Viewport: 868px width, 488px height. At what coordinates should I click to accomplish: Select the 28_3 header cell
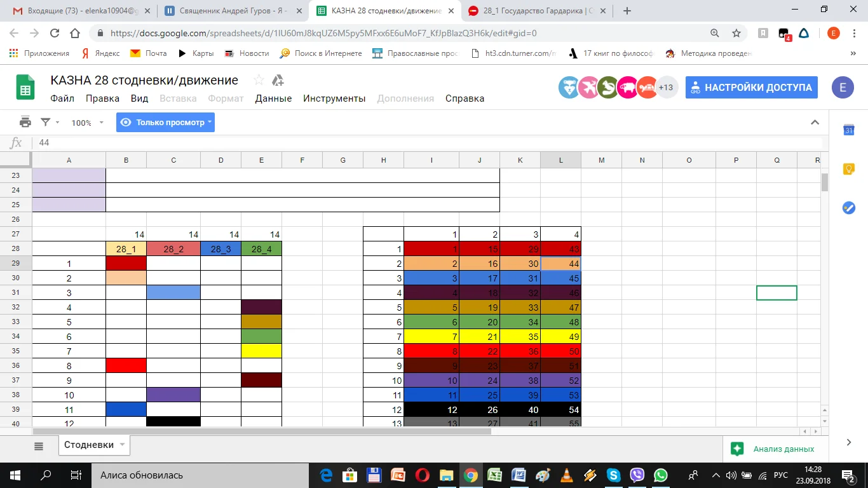tap(220, 249)
